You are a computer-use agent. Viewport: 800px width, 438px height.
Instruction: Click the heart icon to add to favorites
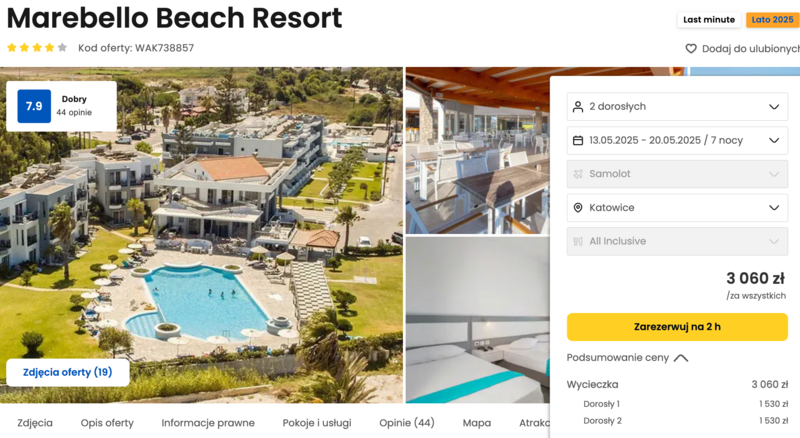[691, 48]
